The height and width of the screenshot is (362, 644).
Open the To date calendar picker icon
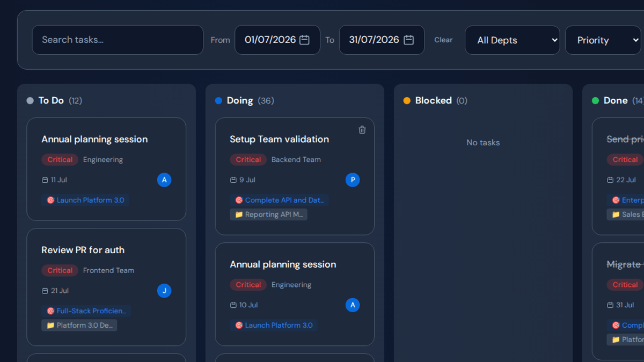tap(408, 40)
